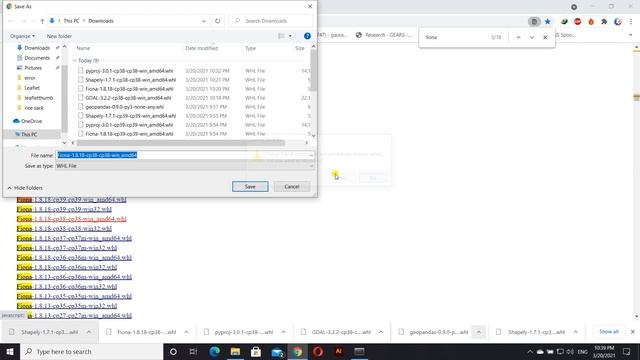
Task: Open the Save as type dropdown
Action: click(x=185, y=166)
